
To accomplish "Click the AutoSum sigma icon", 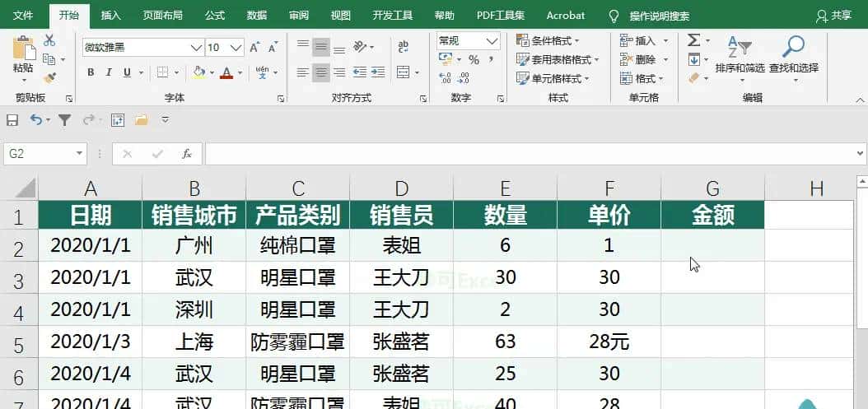I will (x=693, y=40).
